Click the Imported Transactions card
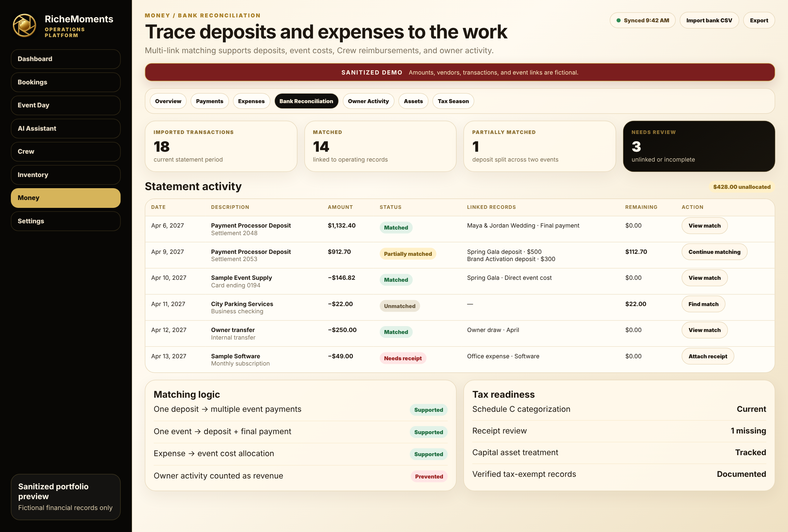788x532 pixels. coord(221,146)
